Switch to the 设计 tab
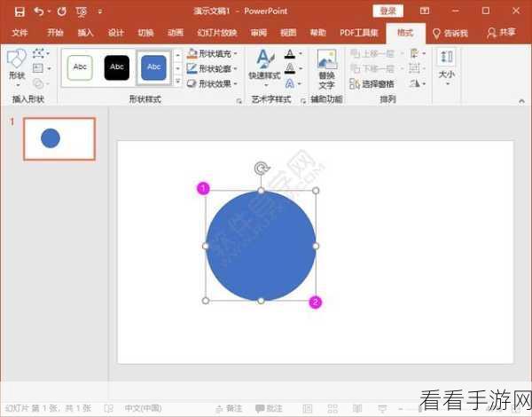Viewport: 532px width, 417px height. pyautogui.click(x=115, y=33)
